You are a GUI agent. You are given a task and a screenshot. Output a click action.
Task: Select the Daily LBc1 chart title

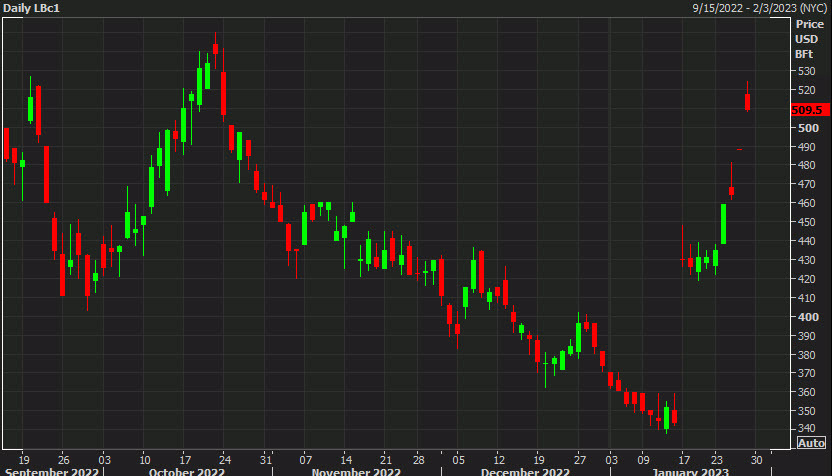(31, 8)
